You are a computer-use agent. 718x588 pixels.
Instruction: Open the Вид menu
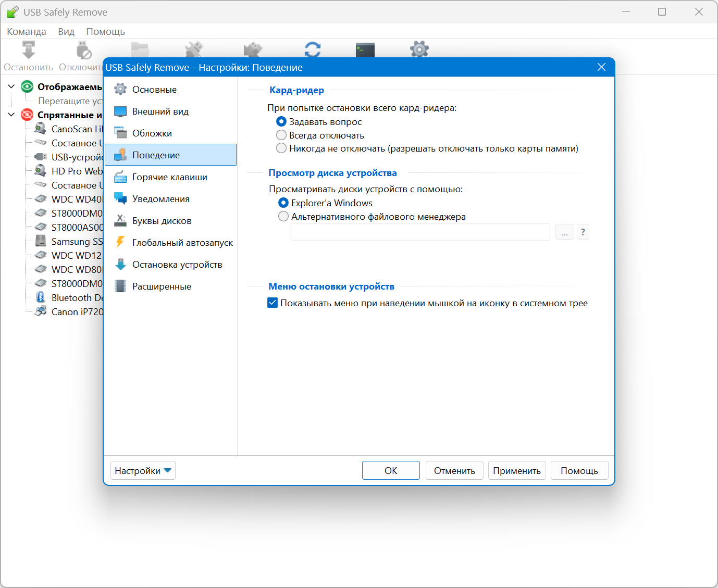[x=66, y=32]
